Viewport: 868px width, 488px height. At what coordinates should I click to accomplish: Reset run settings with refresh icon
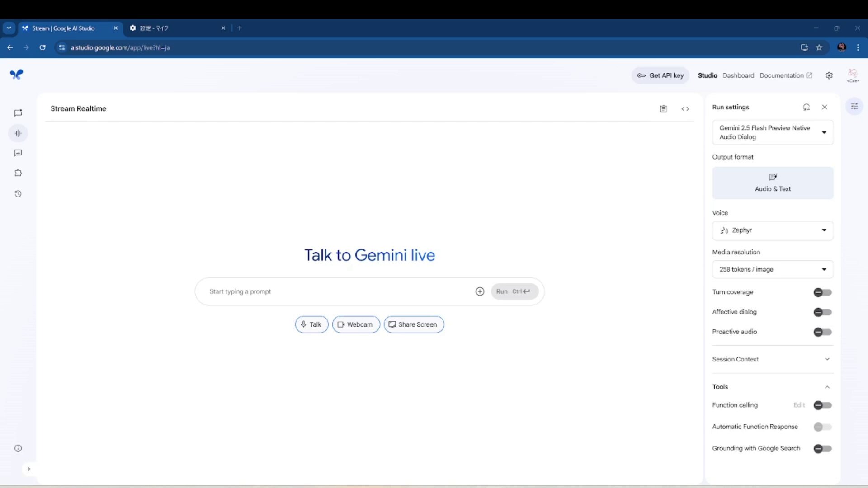tap(807, 107)
